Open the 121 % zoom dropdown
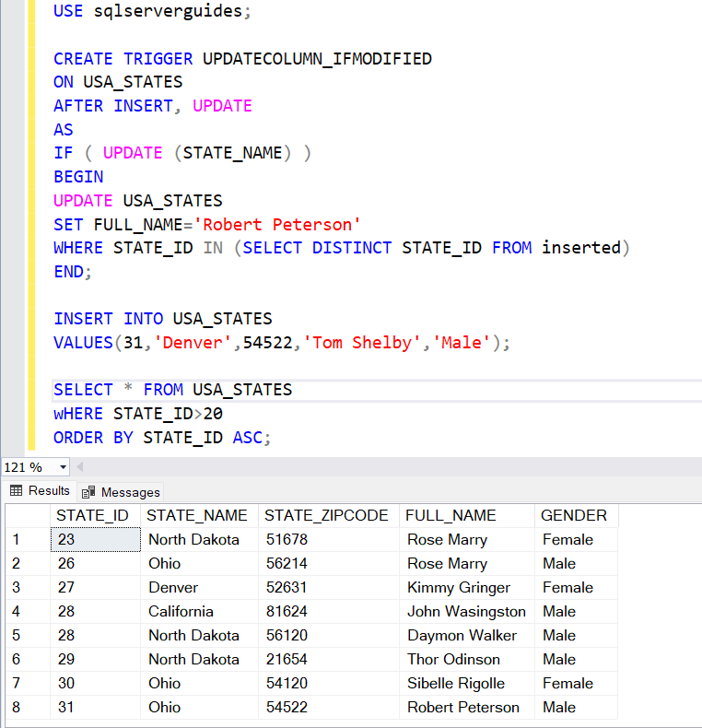This screenshot has width=702, height=728. pyautogui.click(x=63, y=467)
